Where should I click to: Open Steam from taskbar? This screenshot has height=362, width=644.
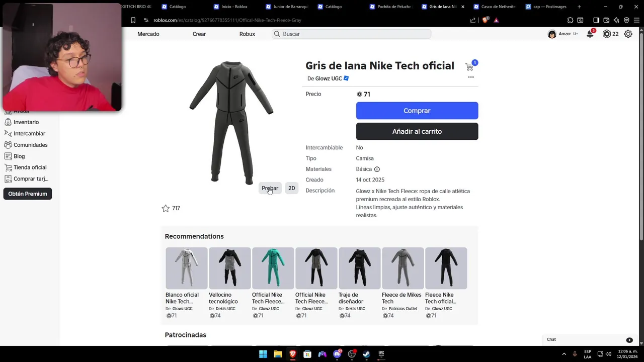click(x=366, y=354)
